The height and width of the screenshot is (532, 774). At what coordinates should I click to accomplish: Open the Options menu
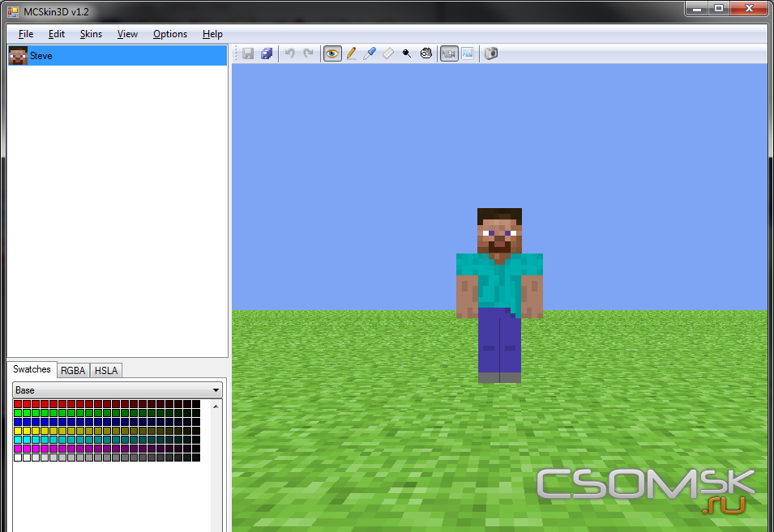[170, 34]
